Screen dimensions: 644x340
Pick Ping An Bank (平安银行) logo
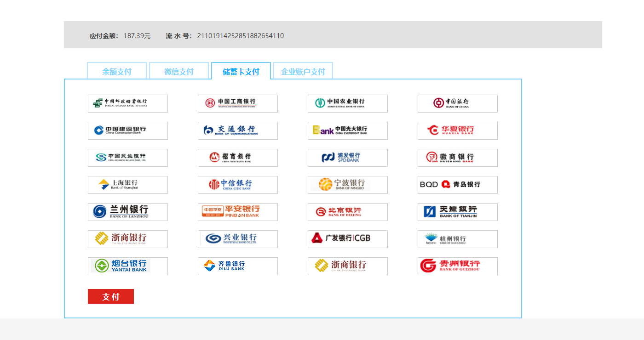tap(237, 212)
